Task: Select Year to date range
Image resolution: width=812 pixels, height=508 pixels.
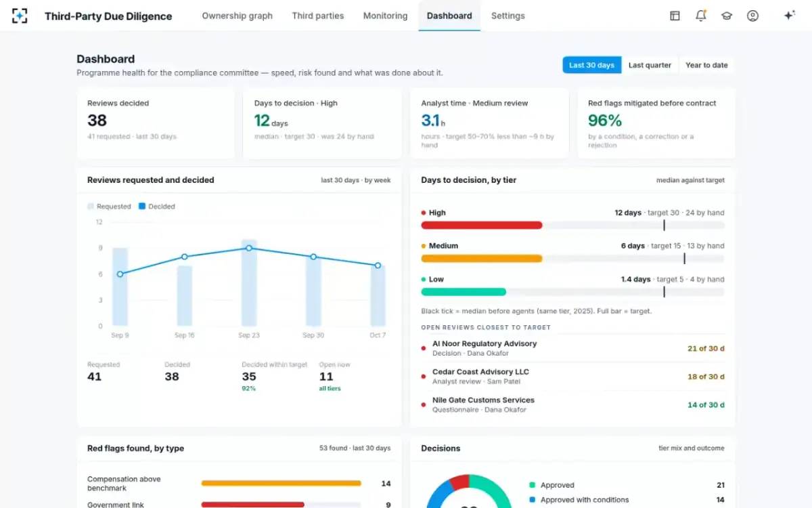Action: 706,65
